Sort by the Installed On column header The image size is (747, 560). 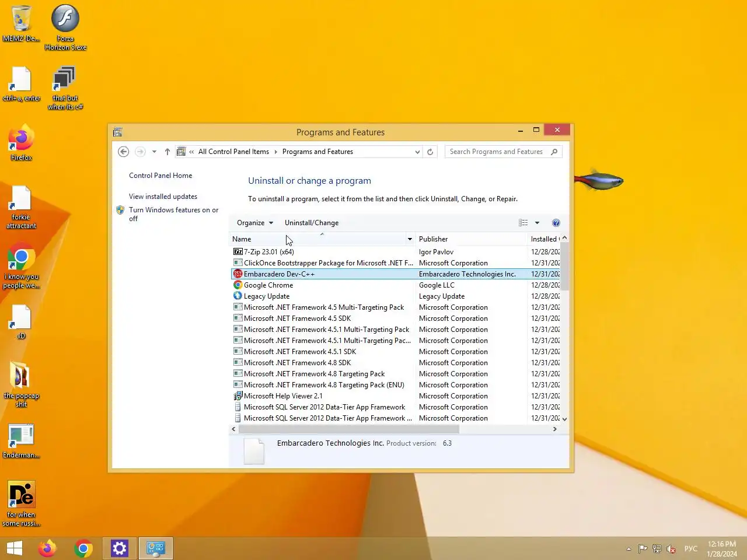coord(544,239)
